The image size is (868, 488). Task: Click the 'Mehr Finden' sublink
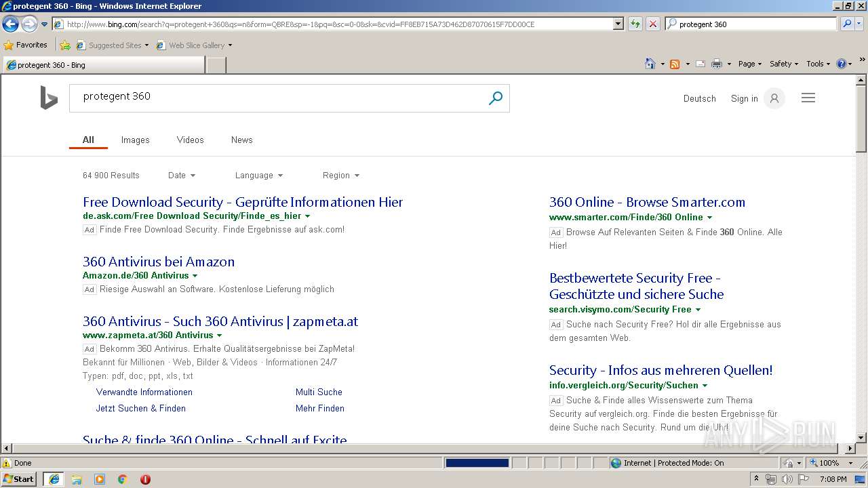click(320, 409)
